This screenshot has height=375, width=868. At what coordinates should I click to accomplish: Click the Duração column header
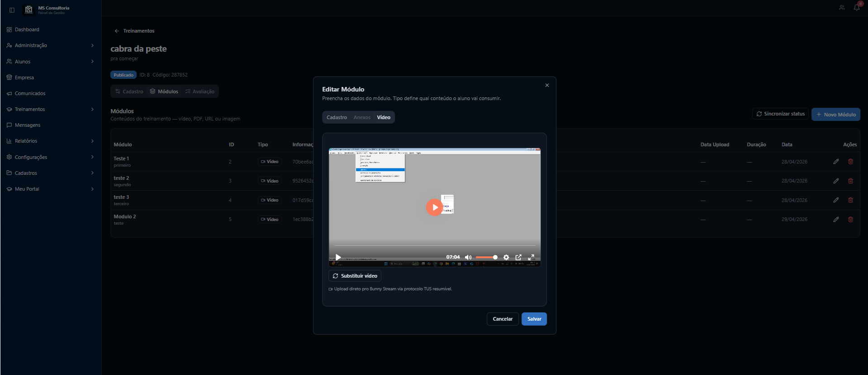coord(756,144)
